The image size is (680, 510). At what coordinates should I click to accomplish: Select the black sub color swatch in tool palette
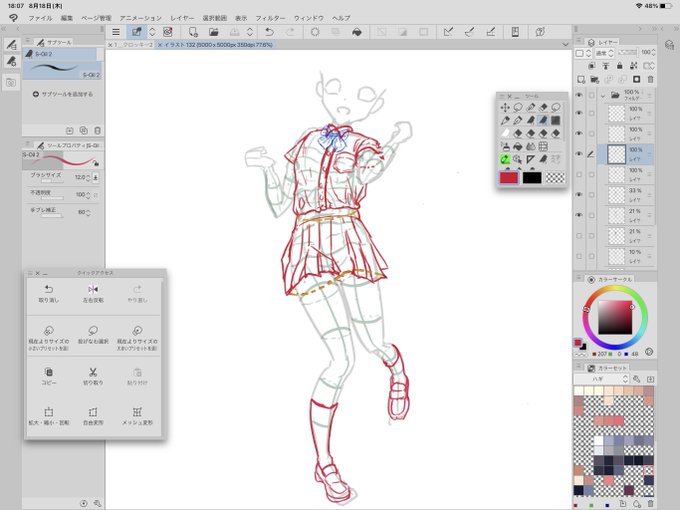(532, 177)
